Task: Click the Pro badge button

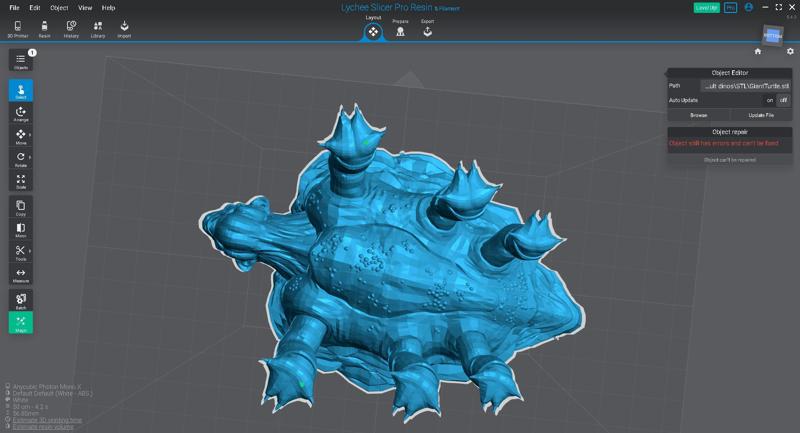Action: tap(731, 8)
